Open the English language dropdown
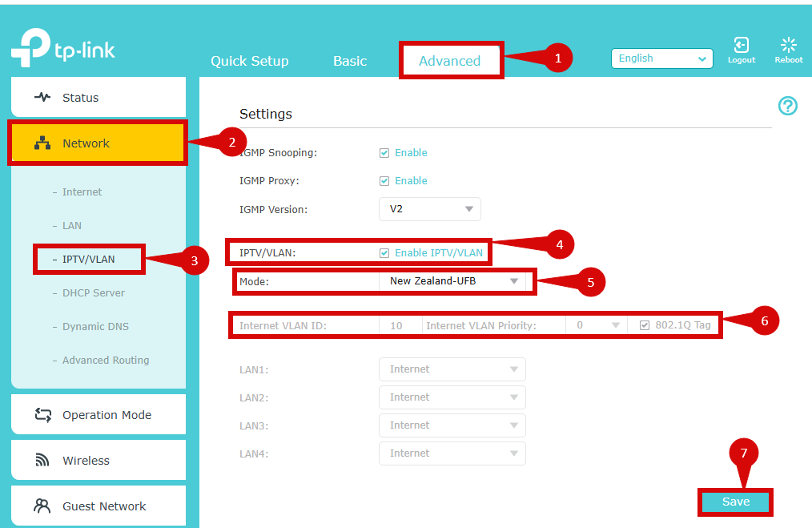This screenshot has width=812, height=528. 661,58
